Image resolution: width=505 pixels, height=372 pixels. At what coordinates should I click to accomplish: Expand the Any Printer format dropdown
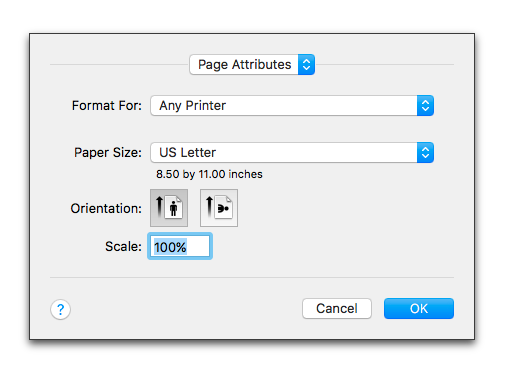pos(292,106)
